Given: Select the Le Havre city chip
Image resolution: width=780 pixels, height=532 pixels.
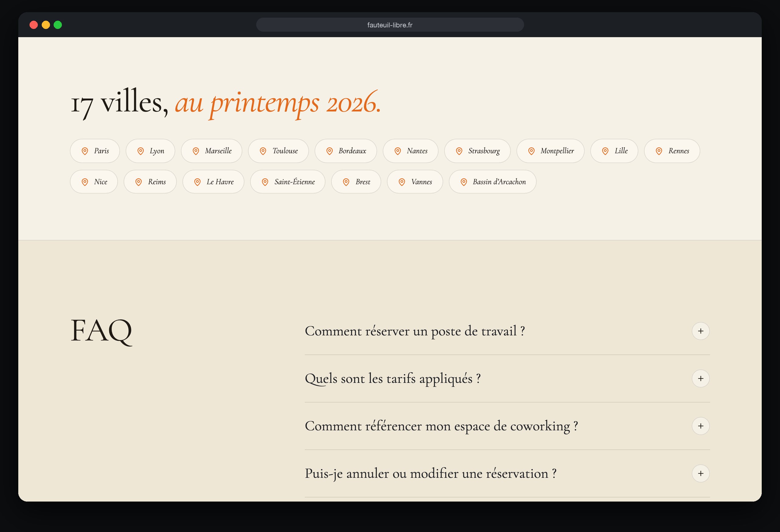Looking at the screenshot, I should coord(214,182).
